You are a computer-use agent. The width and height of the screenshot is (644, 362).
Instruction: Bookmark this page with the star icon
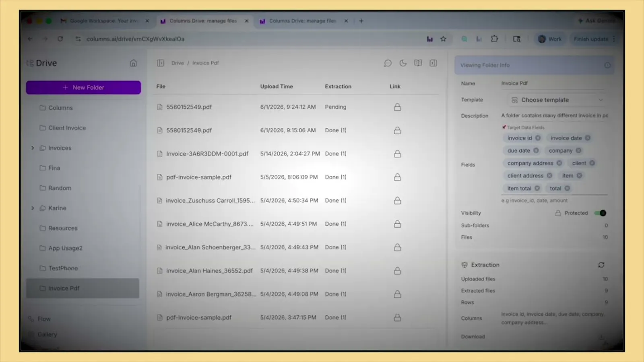(x=443, y=39)
